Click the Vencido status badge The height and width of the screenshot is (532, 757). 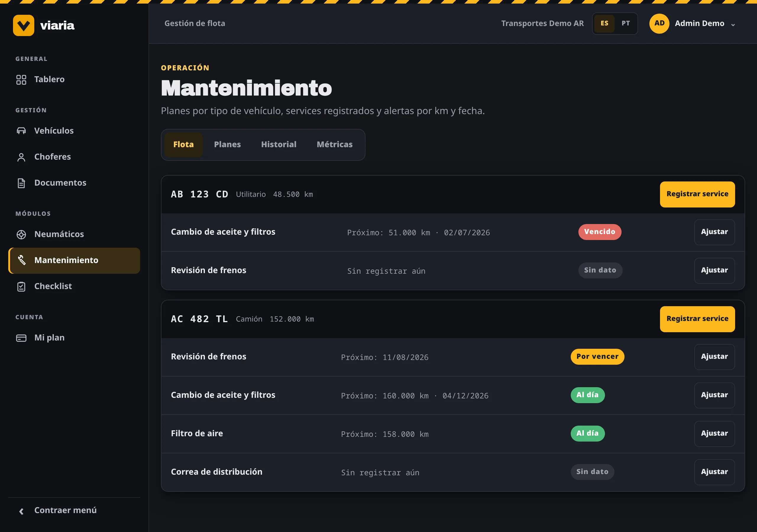coord(599,232)
